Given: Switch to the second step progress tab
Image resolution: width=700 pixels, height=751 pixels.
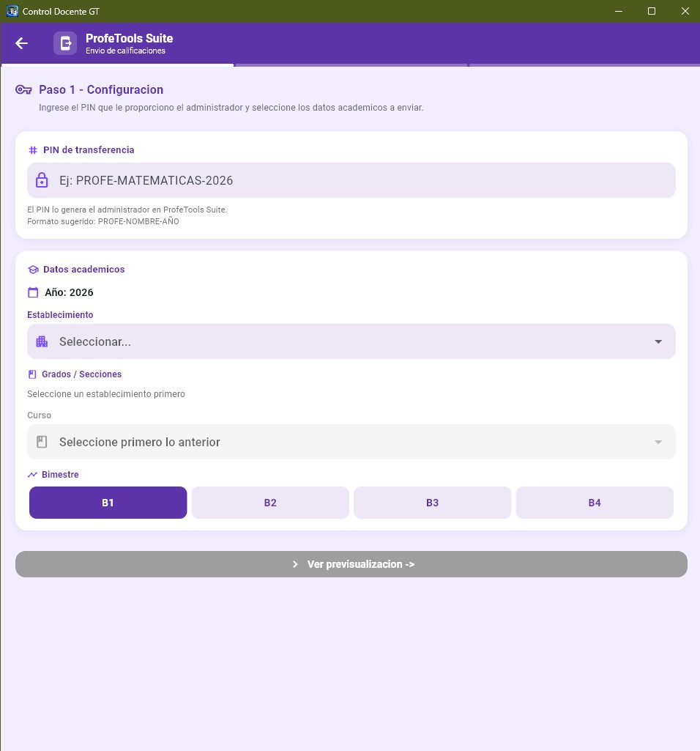Looking at the screenshot, I should [351, 65].
